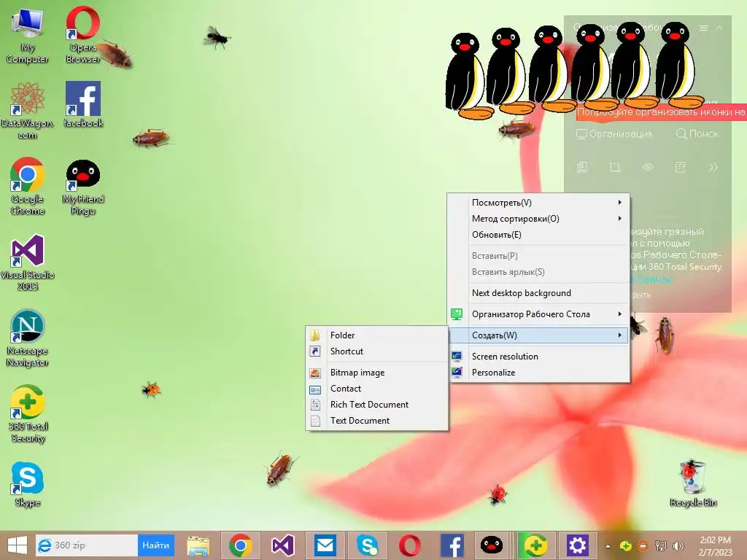The height and width of the screenshot is (560, 747).
Task: Open File Explorer from the taskbar
Action: click(198, 545)
